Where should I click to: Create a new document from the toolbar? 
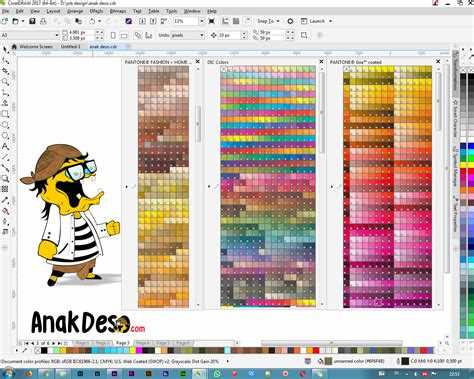[5, 21]
